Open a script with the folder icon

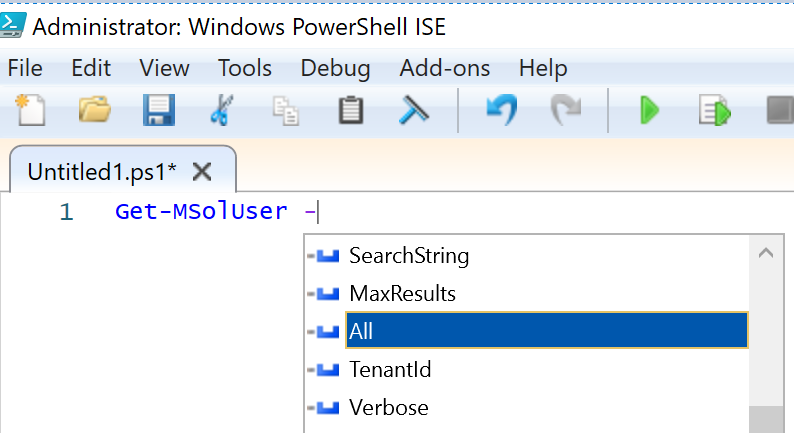coord(95,109)
